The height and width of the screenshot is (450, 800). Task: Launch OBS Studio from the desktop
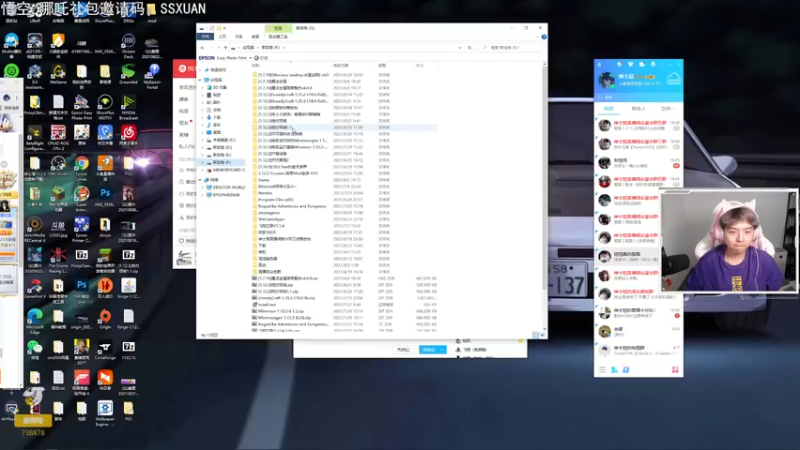pyautogui.click(x=58, y=166)
